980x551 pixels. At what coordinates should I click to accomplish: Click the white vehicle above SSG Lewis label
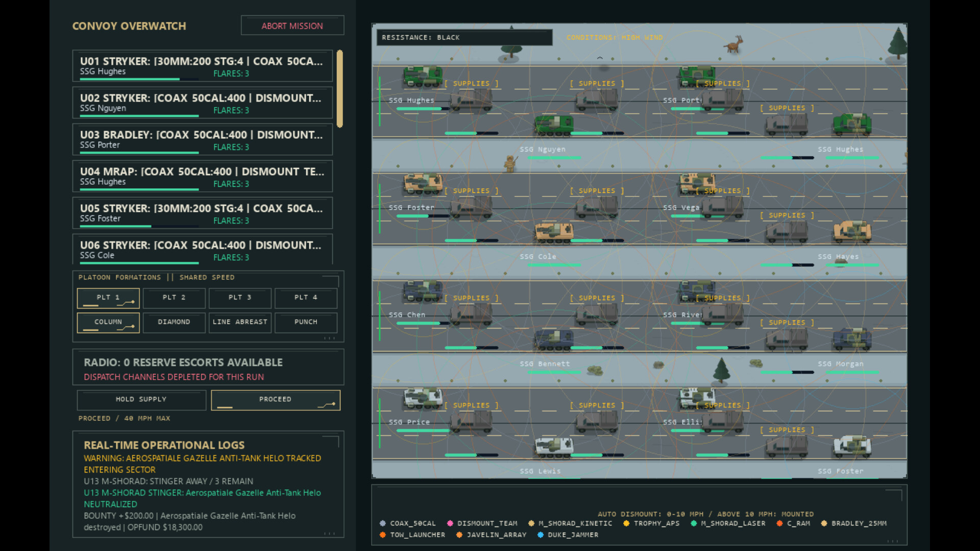tap(554, 447)
